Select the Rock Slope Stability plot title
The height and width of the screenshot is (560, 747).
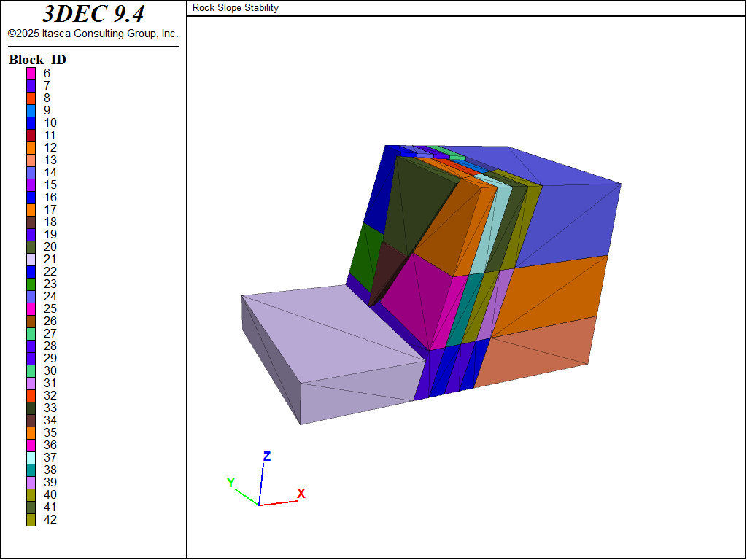[235, 8]
